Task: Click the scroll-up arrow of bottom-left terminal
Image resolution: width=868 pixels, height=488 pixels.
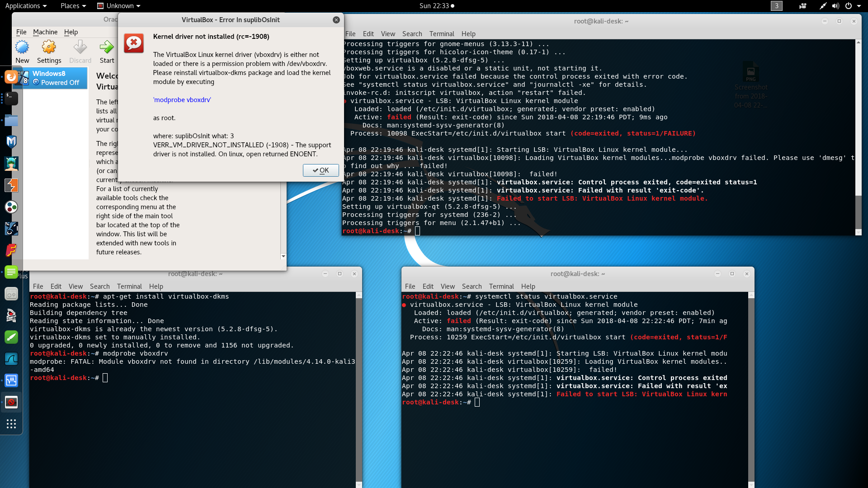Action: coord(359,295)
